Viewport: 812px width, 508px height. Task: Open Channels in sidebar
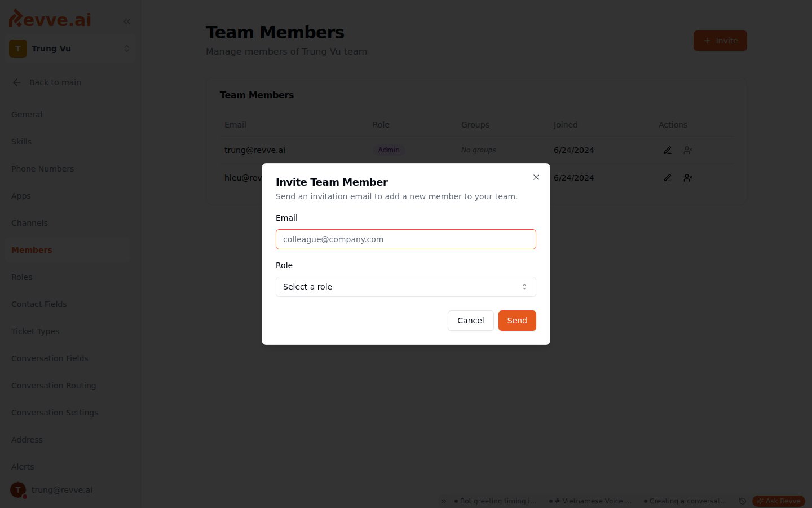click(x=67, y=223)
